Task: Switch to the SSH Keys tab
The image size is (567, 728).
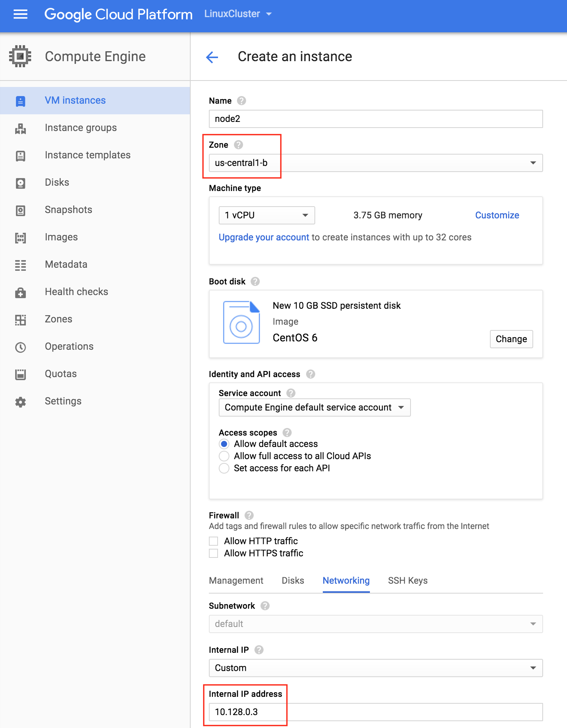Action: click(x=407, y=581)
